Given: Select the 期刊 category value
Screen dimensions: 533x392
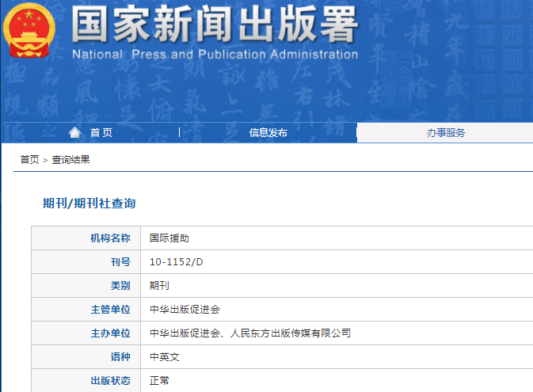Looking at the screenshot, I should [x=159, y=286].
